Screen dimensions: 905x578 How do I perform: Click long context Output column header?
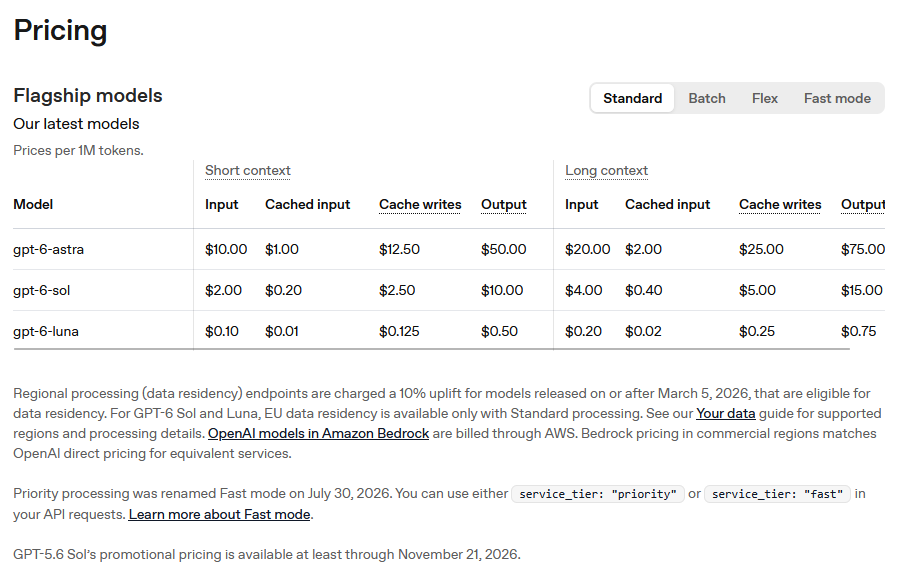pos(863,204)
